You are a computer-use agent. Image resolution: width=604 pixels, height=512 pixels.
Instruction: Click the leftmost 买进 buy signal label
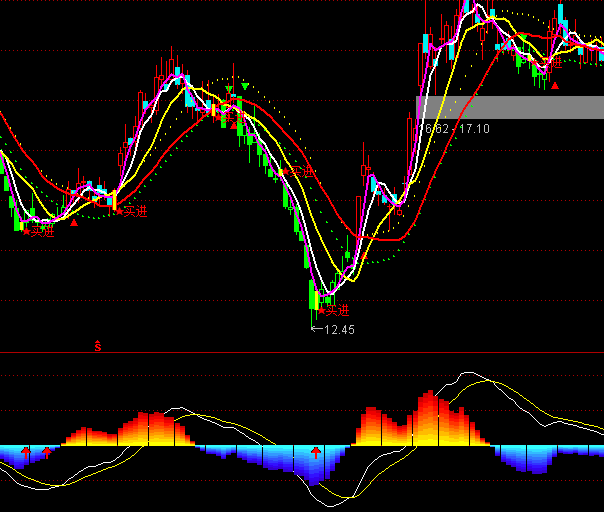click(40, 231)
